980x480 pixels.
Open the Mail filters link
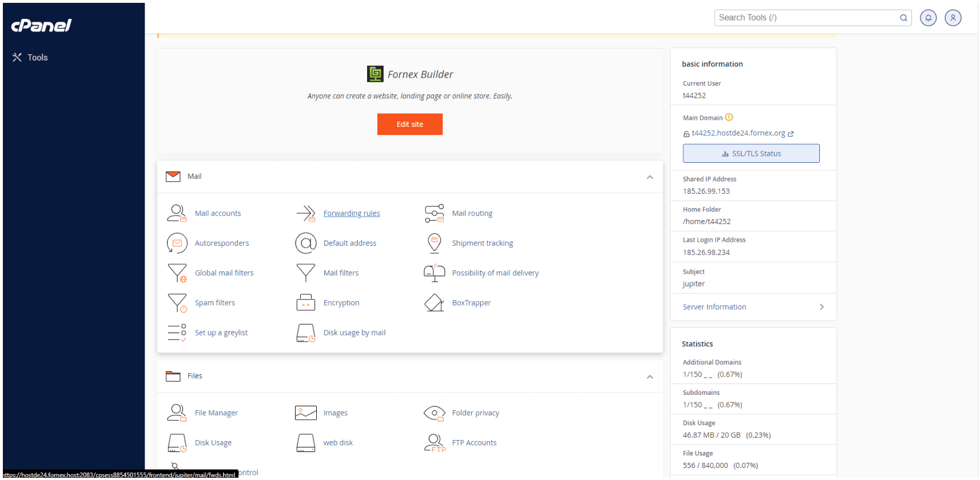341,273
